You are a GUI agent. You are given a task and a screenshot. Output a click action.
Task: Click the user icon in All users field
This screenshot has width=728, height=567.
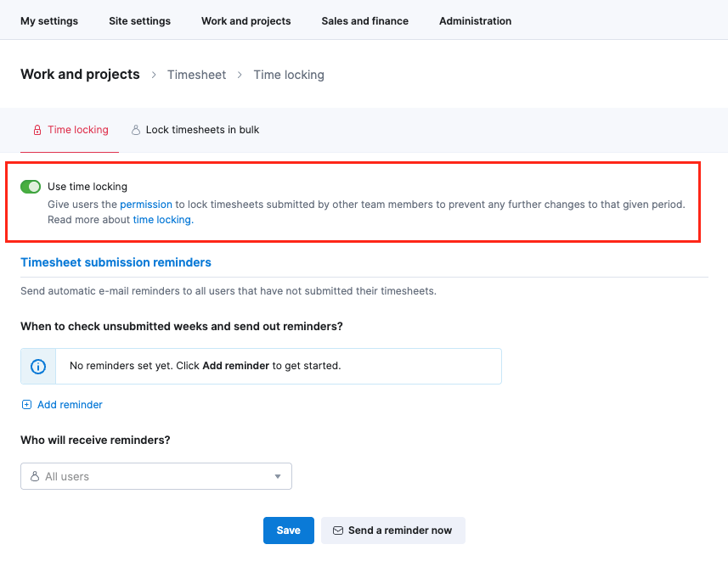[35, 477]
